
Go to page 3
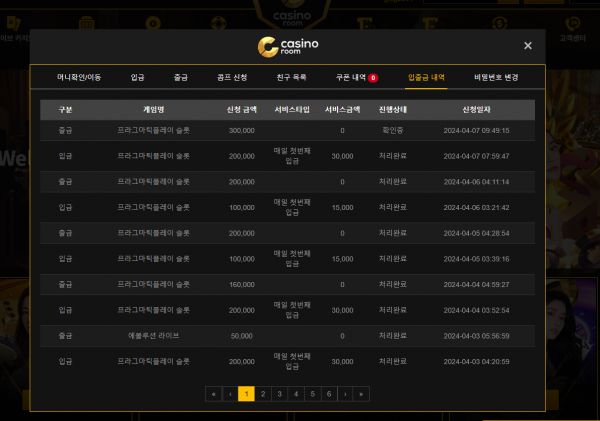(x=279, y=394)
